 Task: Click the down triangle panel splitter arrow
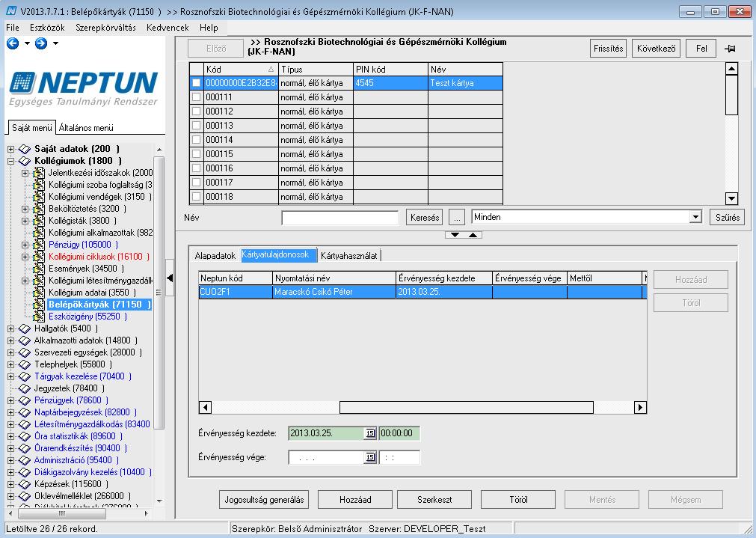455,235
